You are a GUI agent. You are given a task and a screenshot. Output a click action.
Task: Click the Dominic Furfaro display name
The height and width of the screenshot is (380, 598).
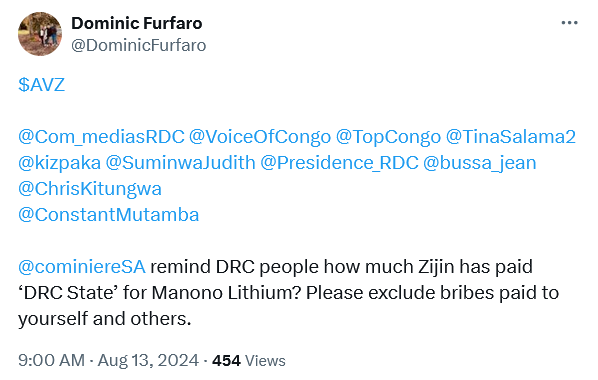pyautogui.click(x=137, y=23)
